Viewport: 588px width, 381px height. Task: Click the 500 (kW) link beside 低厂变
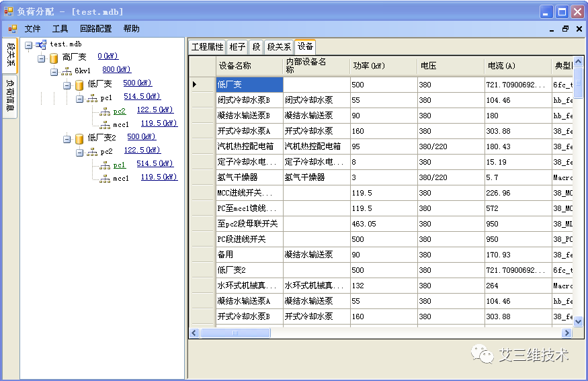pos(138,83)
